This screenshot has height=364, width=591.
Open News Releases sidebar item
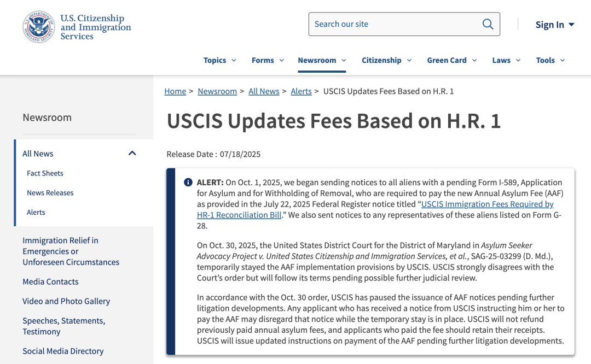pos(50,193)
